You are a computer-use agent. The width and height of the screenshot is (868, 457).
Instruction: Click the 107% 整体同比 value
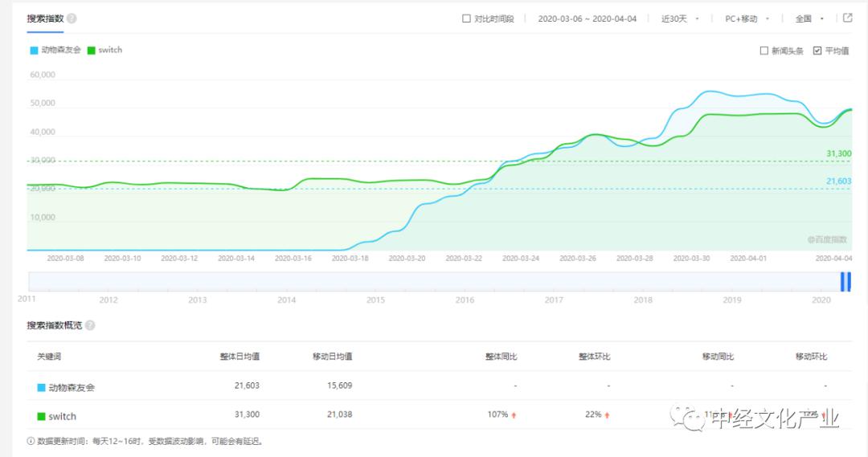[497, 414]
